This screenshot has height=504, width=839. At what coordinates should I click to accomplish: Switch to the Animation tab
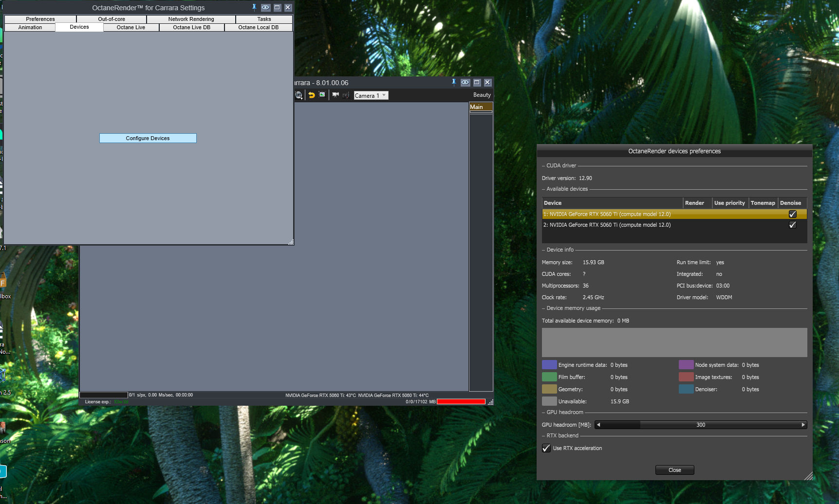(x=30, y=27)
